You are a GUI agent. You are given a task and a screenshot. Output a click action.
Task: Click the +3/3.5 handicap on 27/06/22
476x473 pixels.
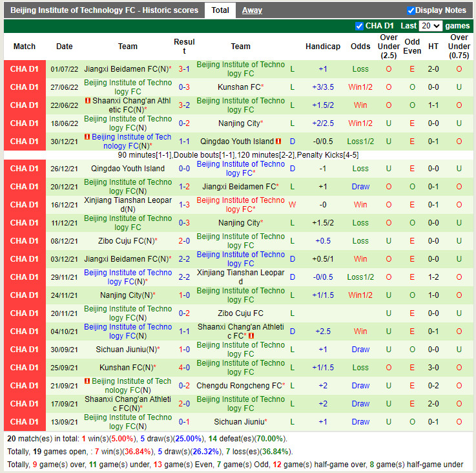click(x=323, y=87)
